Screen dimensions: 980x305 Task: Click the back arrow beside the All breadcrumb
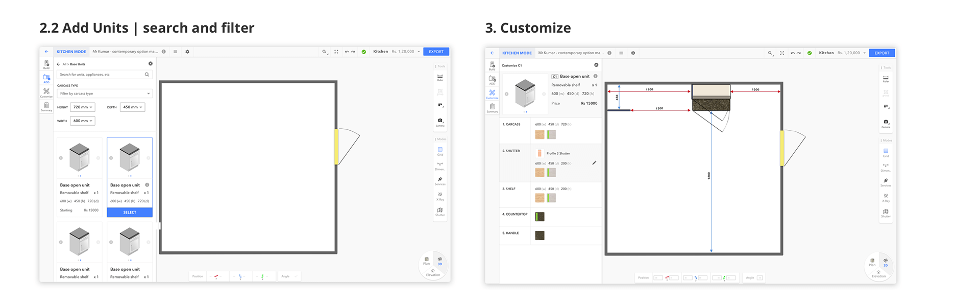coord(59,64)
